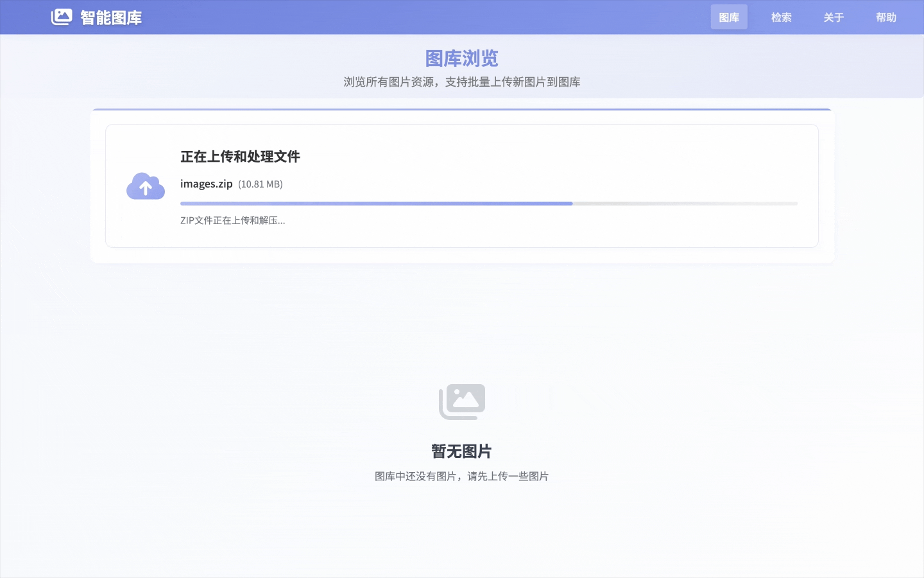Viewport: 924px width, 578px height.
Task: Open the 图库 navigation tab
Action: 729,17
